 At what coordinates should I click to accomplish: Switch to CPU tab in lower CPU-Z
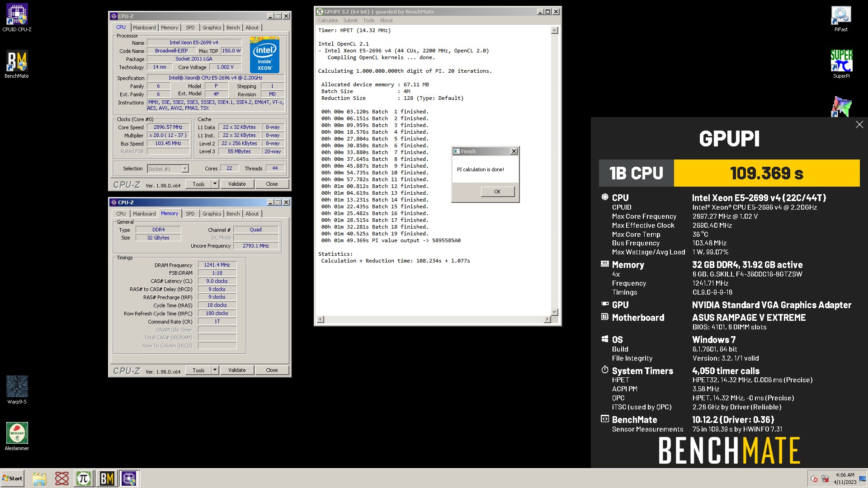tap(121, 214)
